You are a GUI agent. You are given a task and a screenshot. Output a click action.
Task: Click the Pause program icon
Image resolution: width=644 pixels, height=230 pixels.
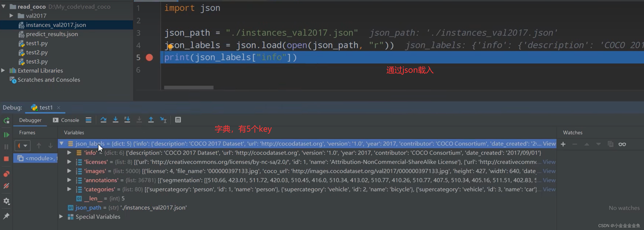(7, 147)
